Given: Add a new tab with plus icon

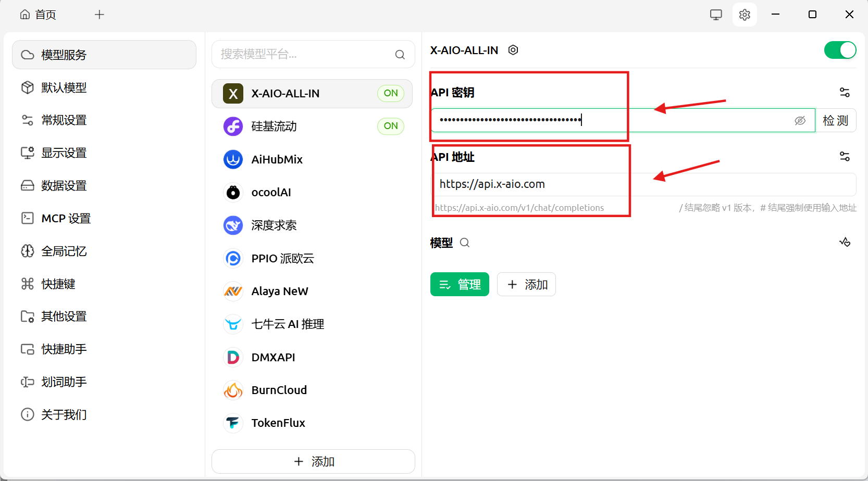Looking at the screenshot, I should (100, 15).
